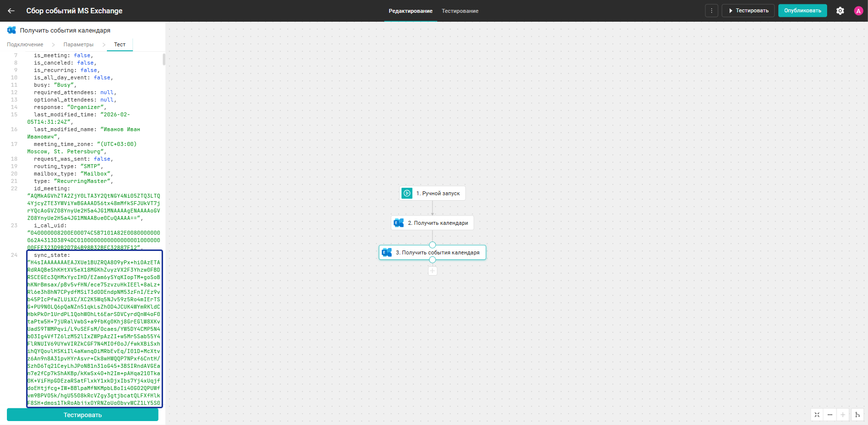Click the i_cal_uid key label
Screen dimensions: 868x425
pos(50,225)
